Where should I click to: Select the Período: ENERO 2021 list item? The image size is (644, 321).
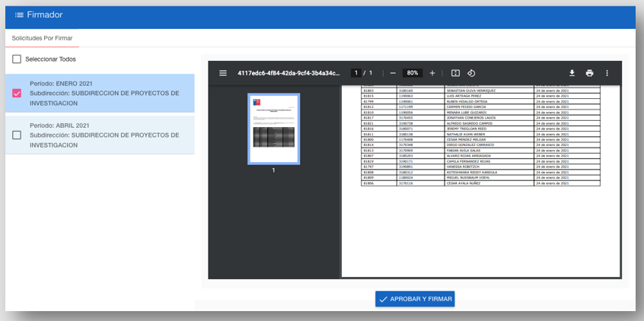[x=100, y=93]
